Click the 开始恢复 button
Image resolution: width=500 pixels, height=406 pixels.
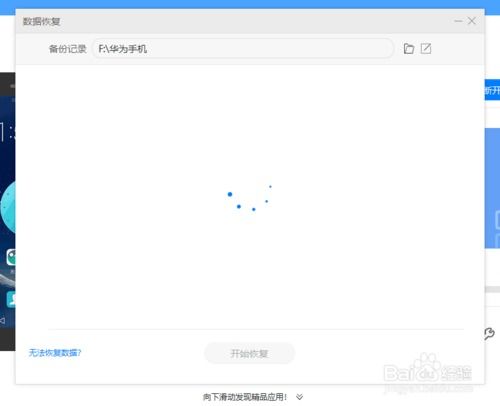(249, 353)
